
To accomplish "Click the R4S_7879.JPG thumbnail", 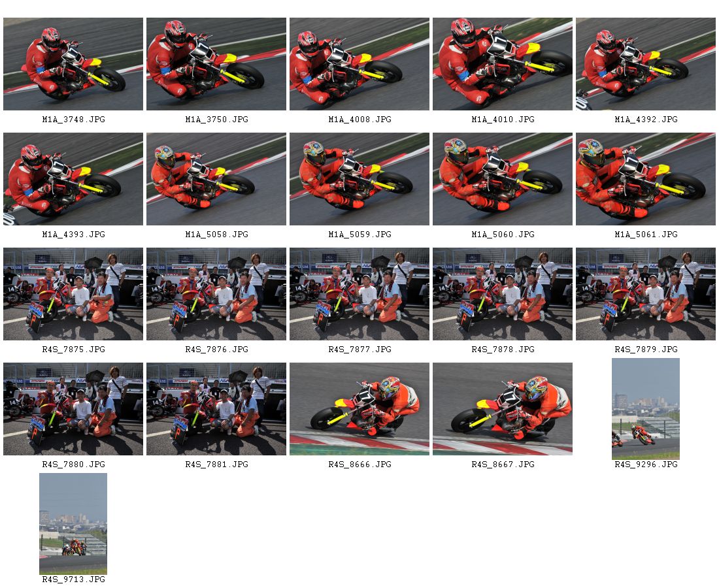I will (x=646, y=294).
